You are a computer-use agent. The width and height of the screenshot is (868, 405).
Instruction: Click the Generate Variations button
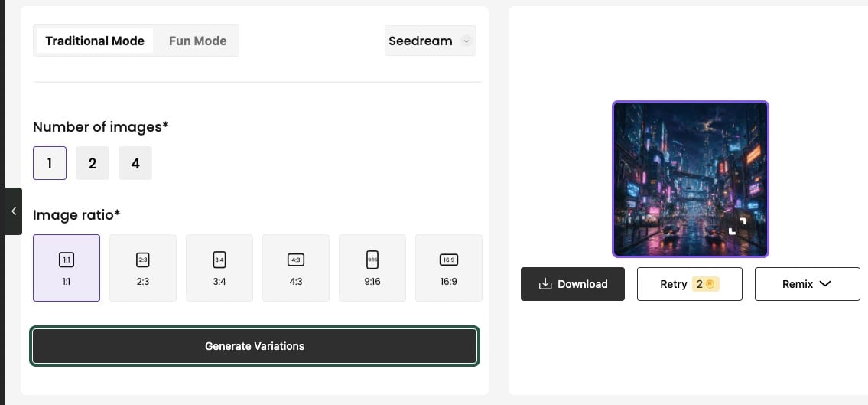[x=255, y=346]
